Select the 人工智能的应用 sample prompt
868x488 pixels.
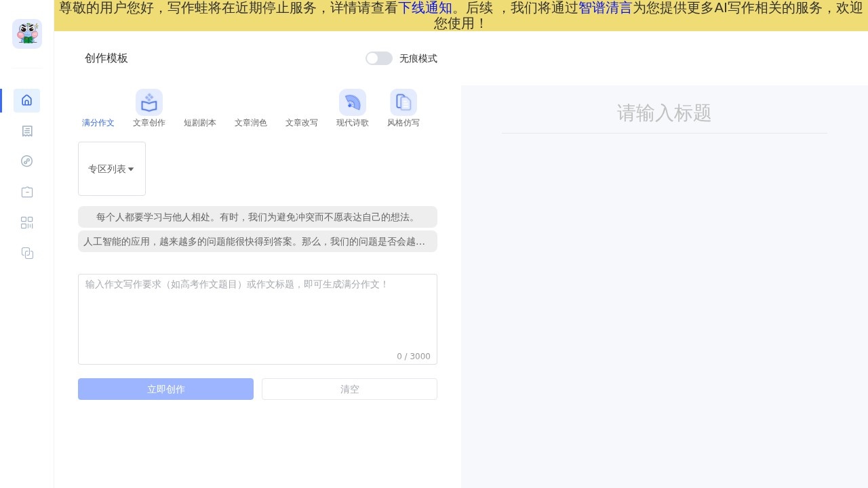click(x=258, y=241)
